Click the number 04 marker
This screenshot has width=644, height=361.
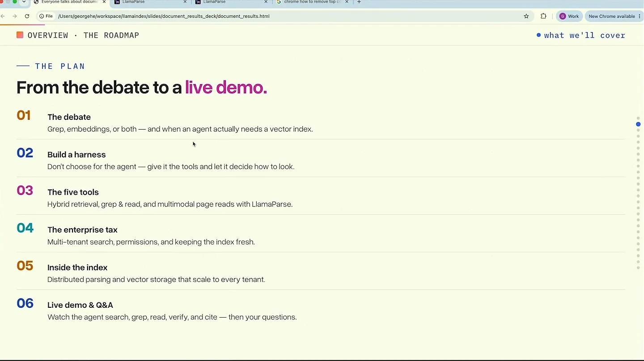[x=25, y=228]
